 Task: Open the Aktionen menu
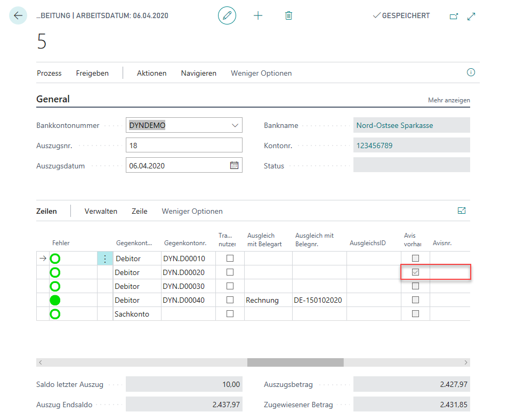pos(151,73)
